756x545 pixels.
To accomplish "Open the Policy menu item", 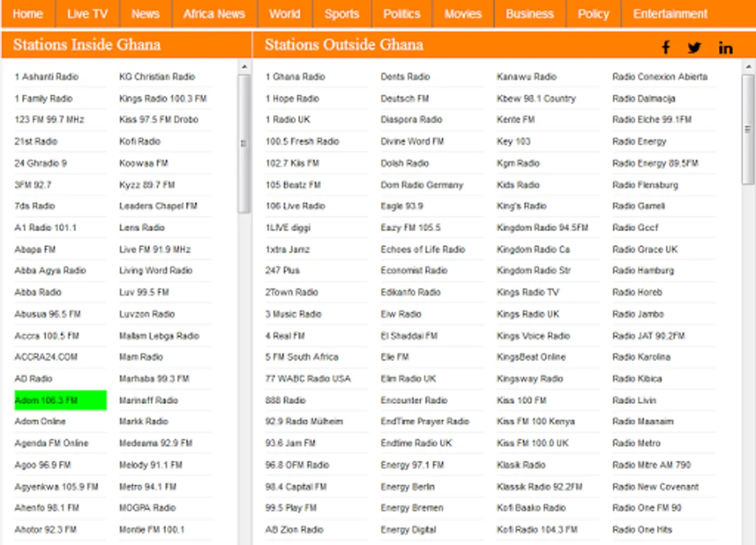I will pos(593,14).
